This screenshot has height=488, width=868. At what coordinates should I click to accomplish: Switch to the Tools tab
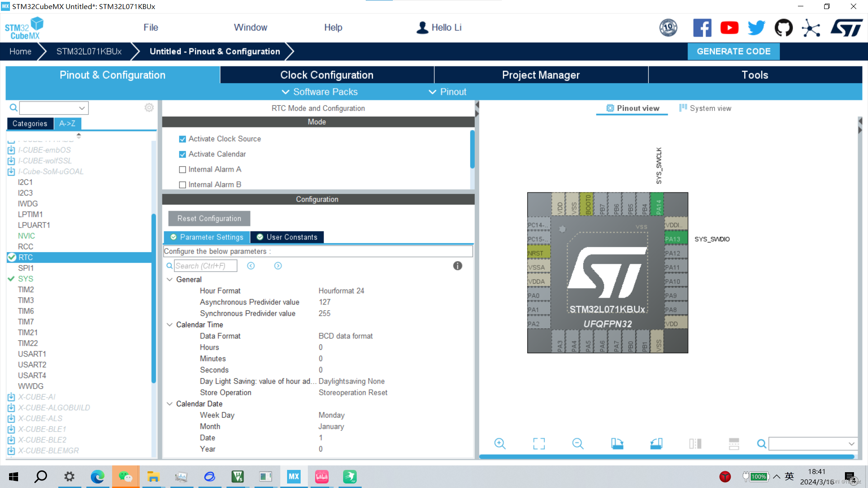pyautogui.click(x=755, y=75)
